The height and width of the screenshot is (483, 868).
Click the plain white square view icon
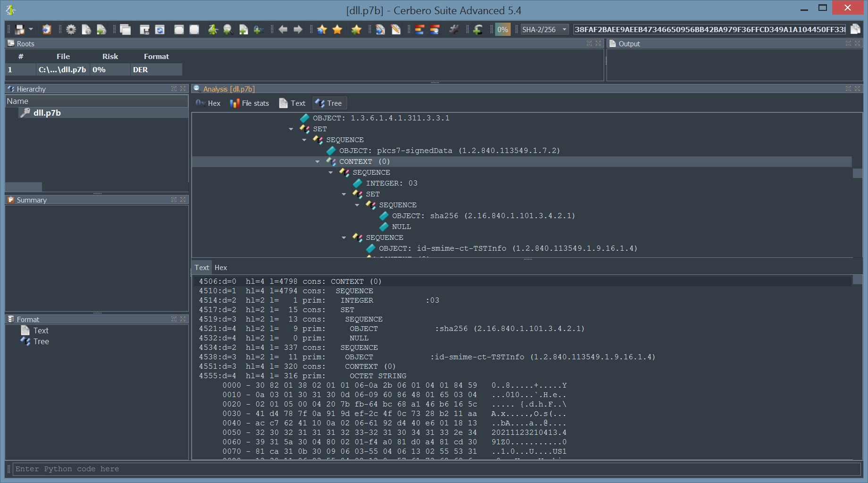pos(194,30)
